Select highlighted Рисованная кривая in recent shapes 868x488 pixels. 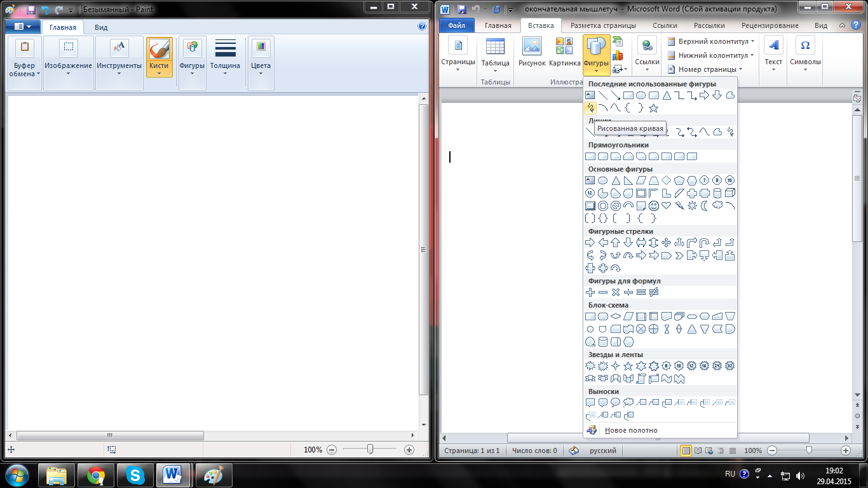(590, 108)
